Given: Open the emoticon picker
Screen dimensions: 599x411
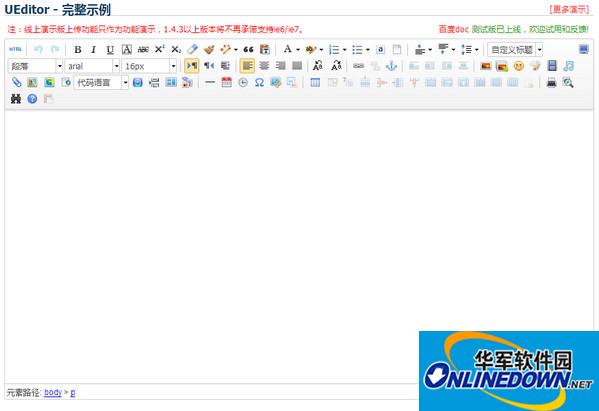Looking at the screenshot, I should 518,66.
